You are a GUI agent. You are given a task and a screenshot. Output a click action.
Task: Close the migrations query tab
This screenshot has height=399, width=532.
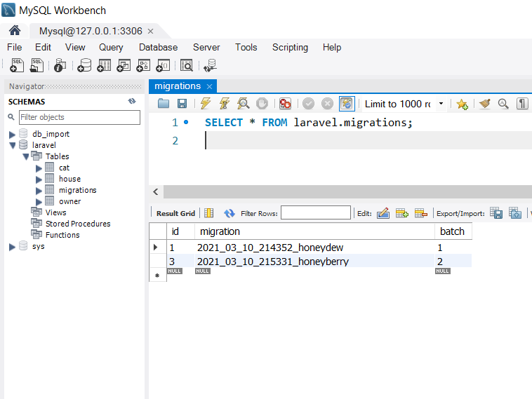click(x=209, y=86)
